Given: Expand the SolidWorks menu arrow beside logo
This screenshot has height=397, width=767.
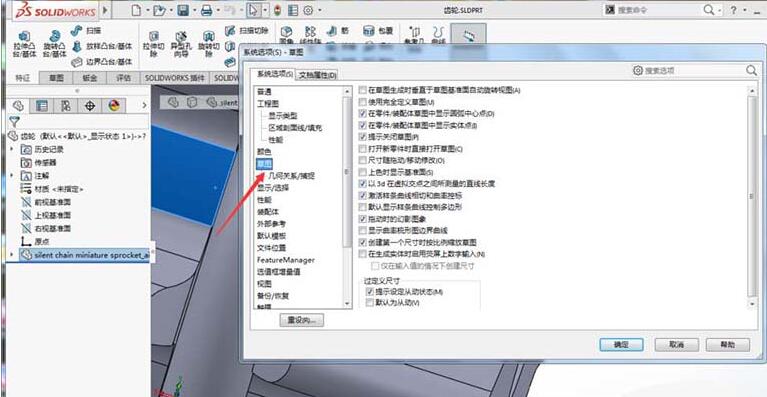Looking at the screenshot, I should coord(106,10).
